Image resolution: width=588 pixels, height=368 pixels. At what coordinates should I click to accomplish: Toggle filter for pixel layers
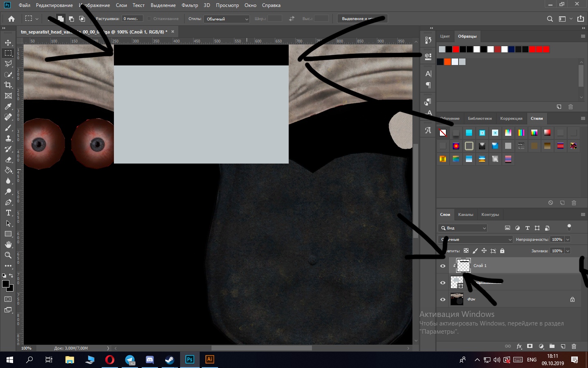[x=508, y=228]
